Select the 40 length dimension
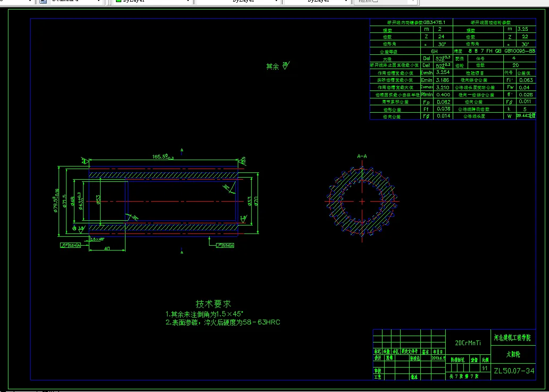The image size is (549, 392). tap(107, 248)
